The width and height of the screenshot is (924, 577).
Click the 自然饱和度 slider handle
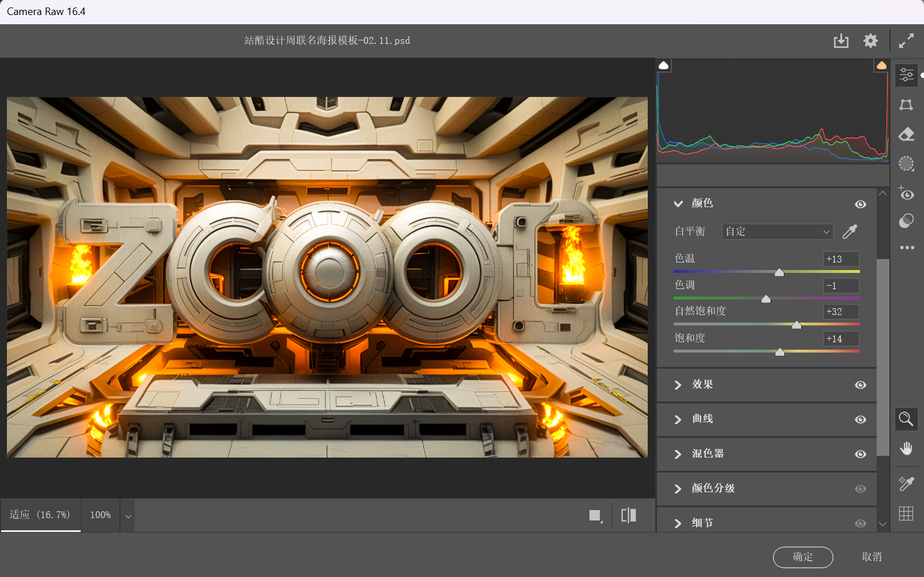(797, 325)
